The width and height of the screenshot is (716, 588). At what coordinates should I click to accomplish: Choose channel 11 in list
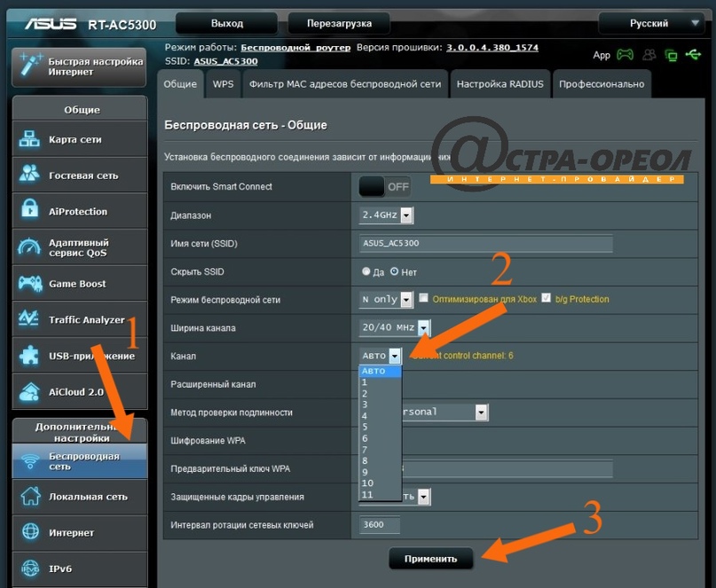pos(381,494)
